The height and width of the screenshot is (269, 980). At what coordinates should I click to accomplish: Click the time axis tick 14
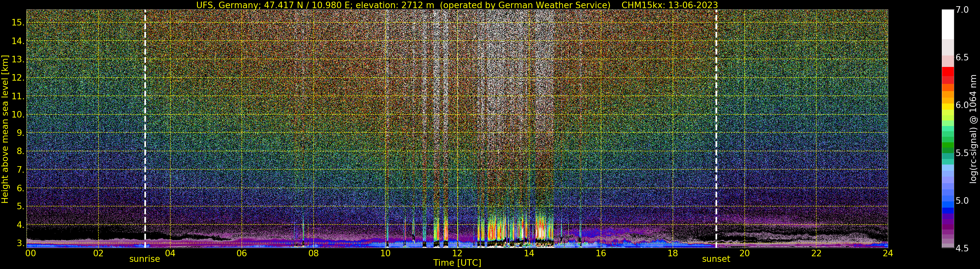[529, 253]
